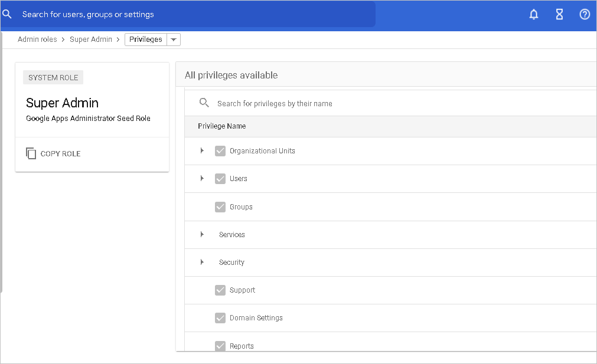Click the privileges search magnifier icon

pos(204,103)
